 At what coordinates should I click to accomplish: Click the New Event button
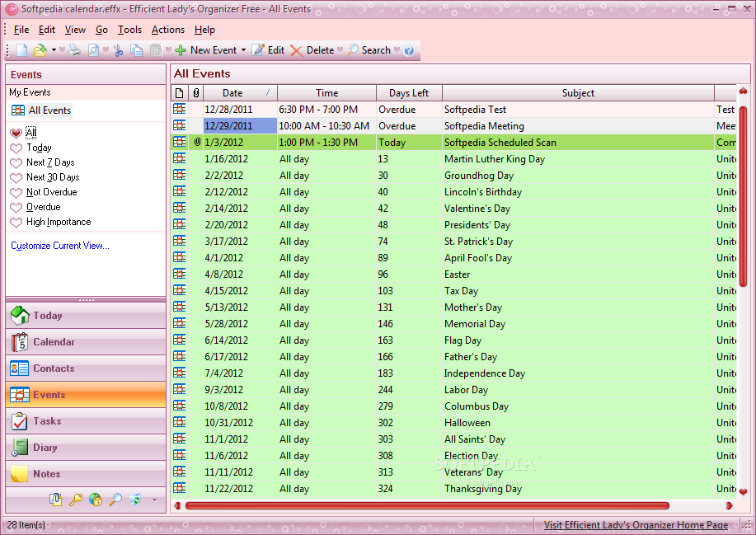click(x=206, y=50)
